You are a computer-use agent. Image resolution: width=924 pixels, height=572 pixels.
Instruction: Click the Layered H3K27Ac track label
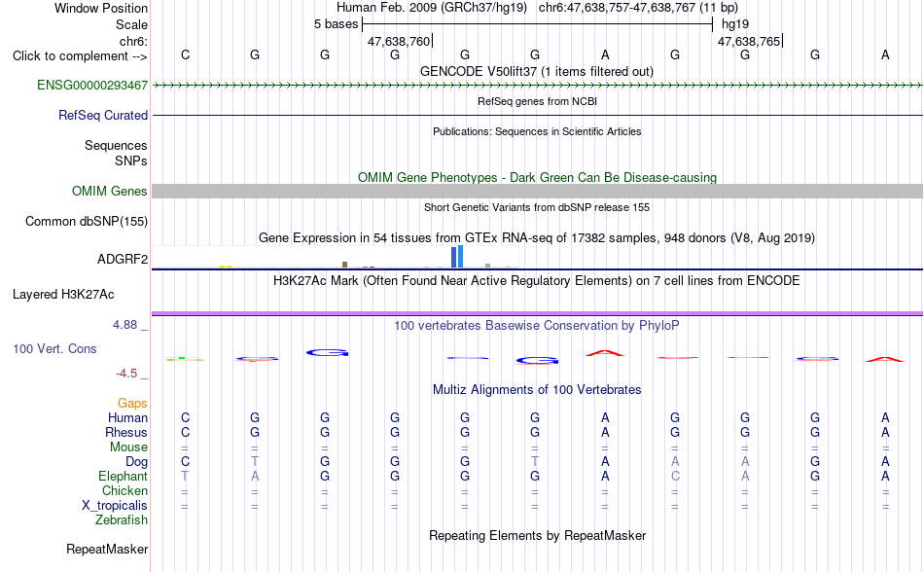coord(63,295)
